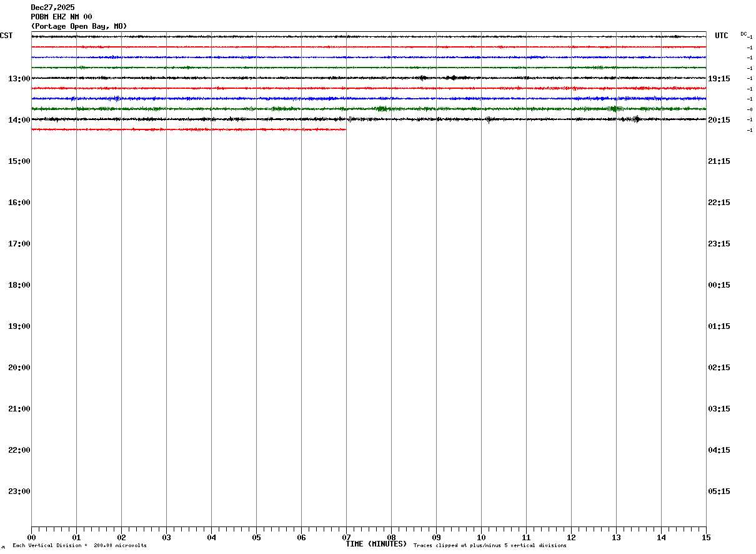Select the 21:15 UTC time label

(x=719, y=161)
